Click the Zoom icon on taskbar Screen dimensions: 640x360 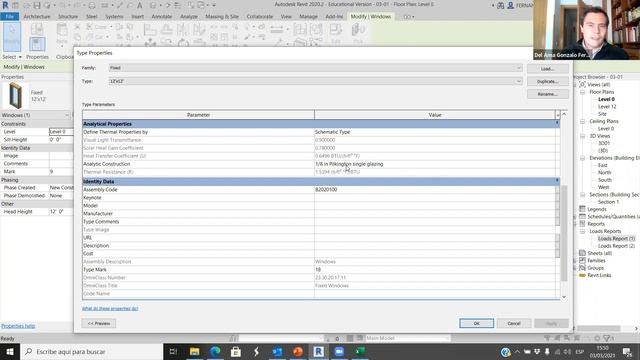(339, 351)
